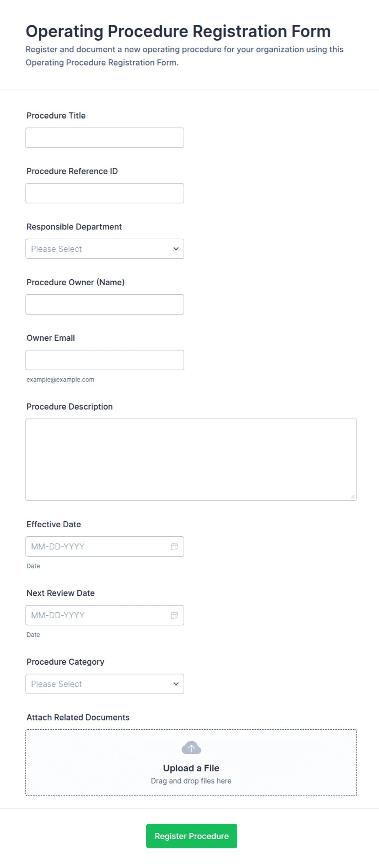Click the Attach Related Documents label
Viewport: 379px width, 868px height.
tap(78, 717)
